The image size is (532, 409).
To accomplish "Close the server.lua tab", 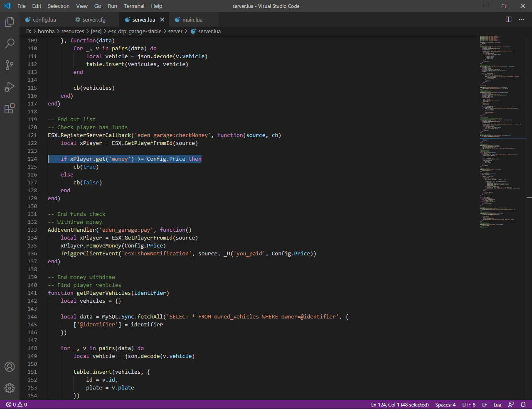I will (162, 20).
